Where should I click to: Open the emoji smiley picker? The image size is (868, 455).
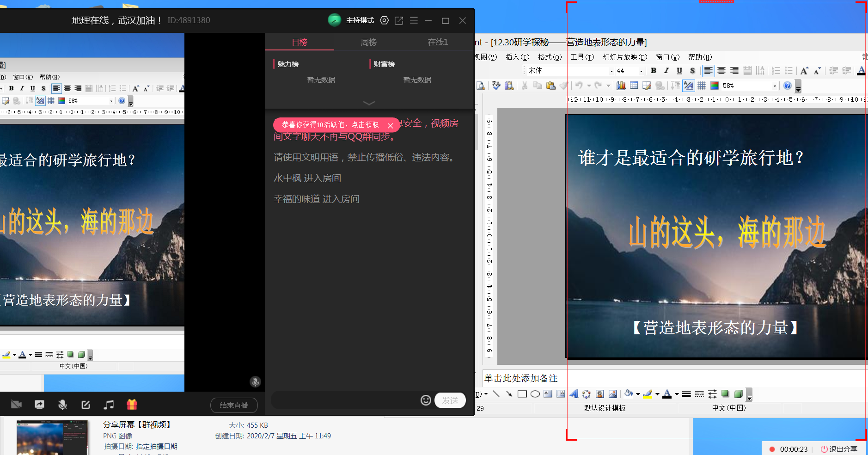[x=426, y=400]
